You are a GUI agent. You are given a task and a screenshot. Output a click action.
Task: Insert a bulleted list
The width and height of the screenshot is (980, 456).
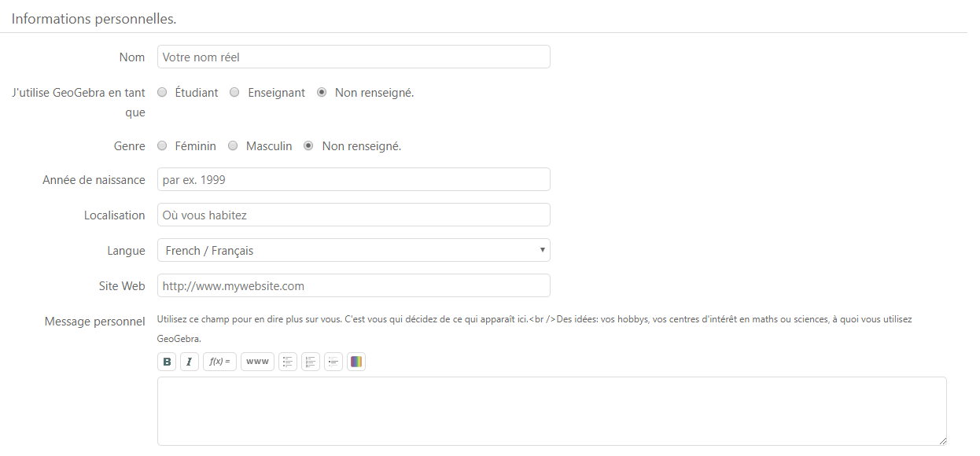pyautogui.click(x=288, y=362)
